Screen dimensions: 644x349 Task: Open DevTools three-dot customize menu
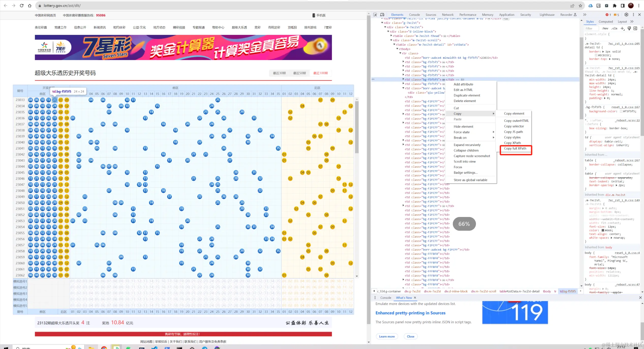coord(633,15)
